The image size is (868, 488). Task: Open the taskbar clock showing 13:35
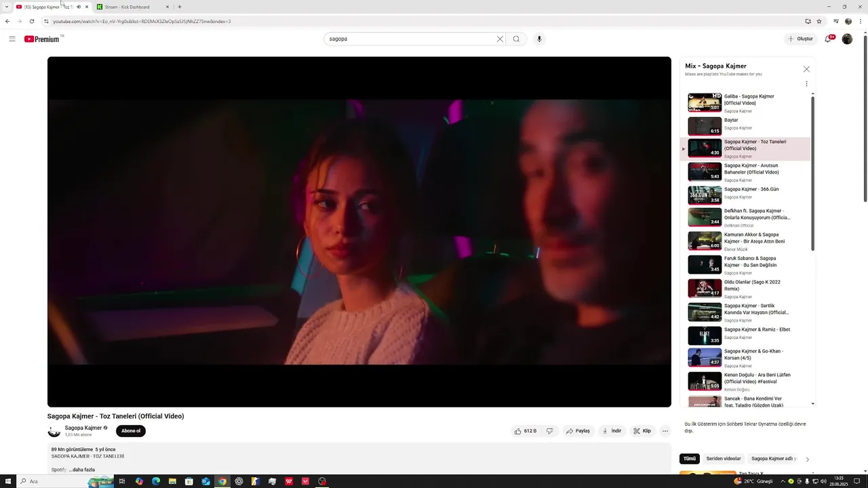[839, 481]
